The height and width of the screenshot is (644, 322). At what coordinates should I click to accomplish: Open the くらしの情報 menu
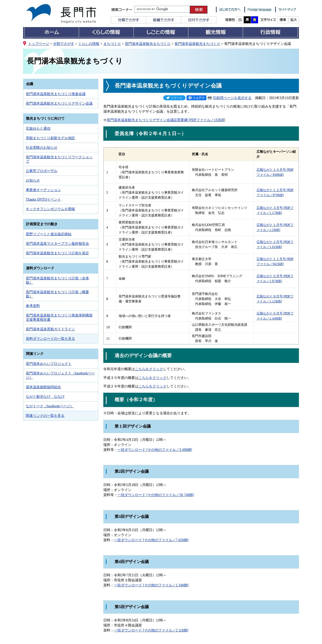(x=106, y=32)
